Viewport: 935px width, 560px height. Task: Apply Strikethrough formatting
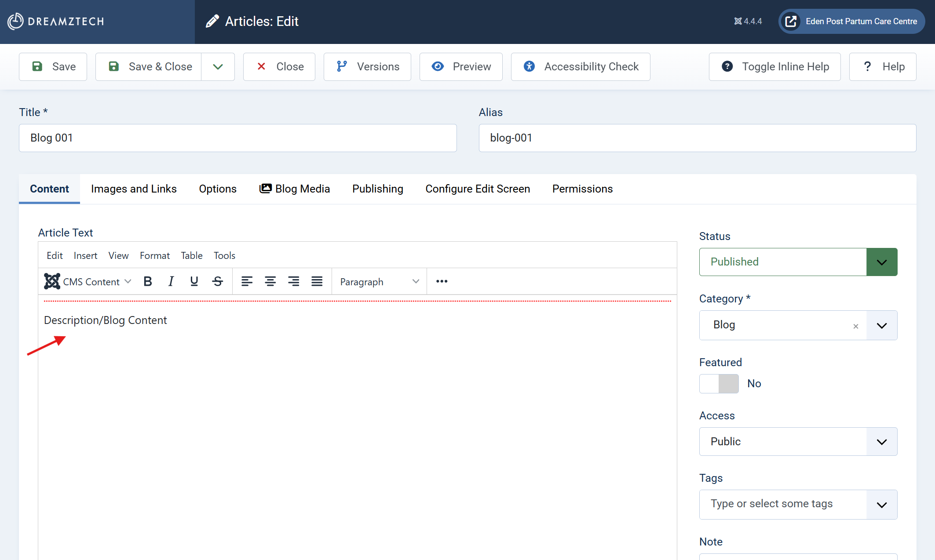coord(218,281)
